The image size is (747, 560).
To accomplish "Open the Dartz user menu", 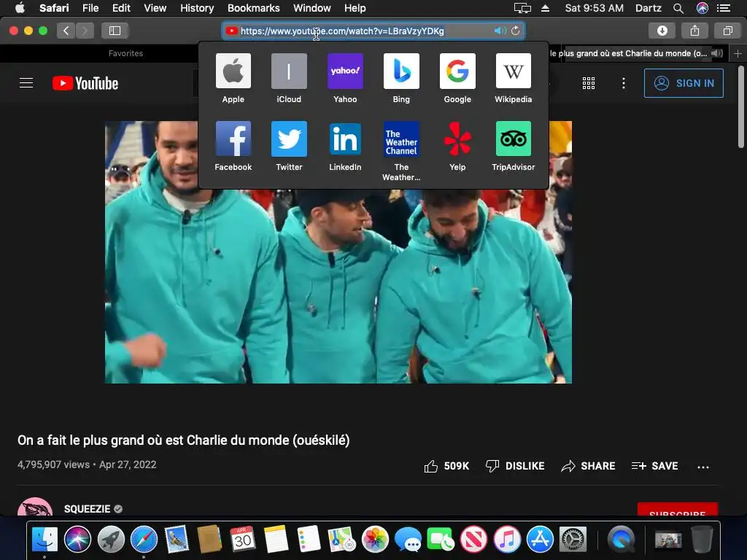I will coord(649,8).
